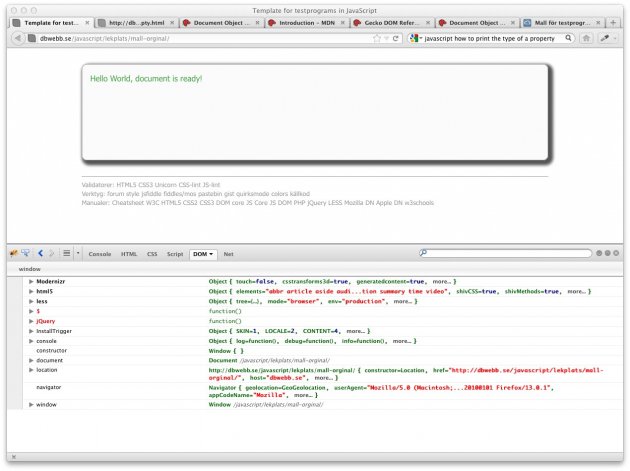630x471 pixels.
Task: Click the function() value of jQuery row
Action: coord(225,321)
